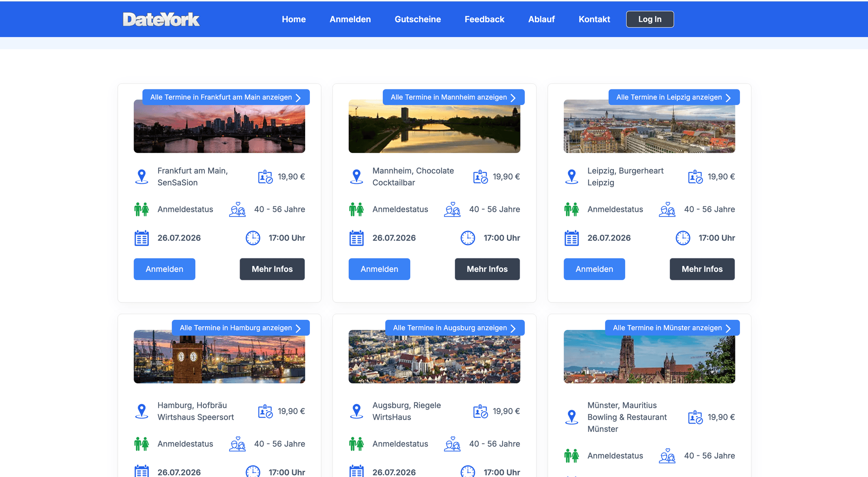868x477 pixels.
Task: Click the calendar icon in Frankfurt card
Action: 142,238
